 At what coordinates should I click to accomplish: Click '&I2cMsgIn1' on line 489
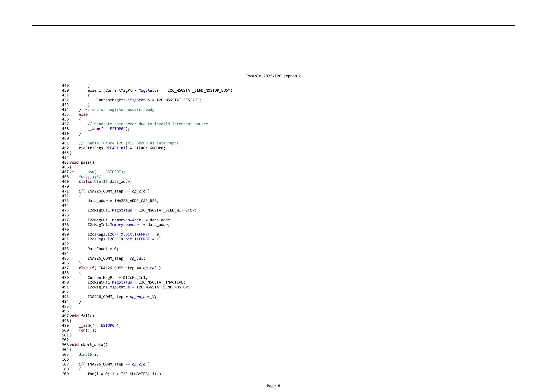click(134, 277)
